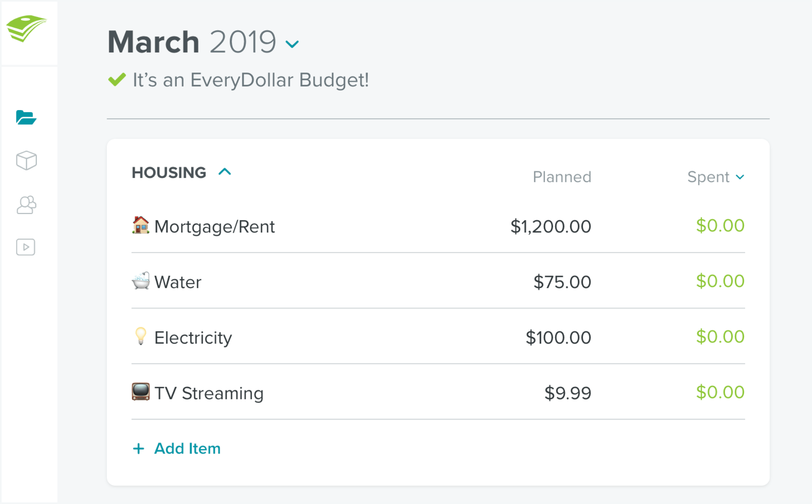Screen dimensions: 812x504
Task: Click the Water bathtub emoji icon
Action: [x=141, y=282]
